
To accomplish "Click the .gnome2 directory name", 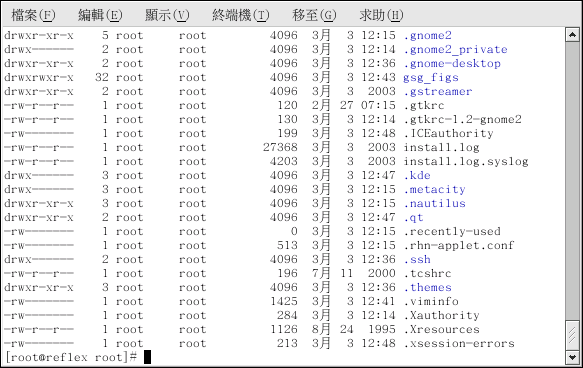I will tap(428, 36).
